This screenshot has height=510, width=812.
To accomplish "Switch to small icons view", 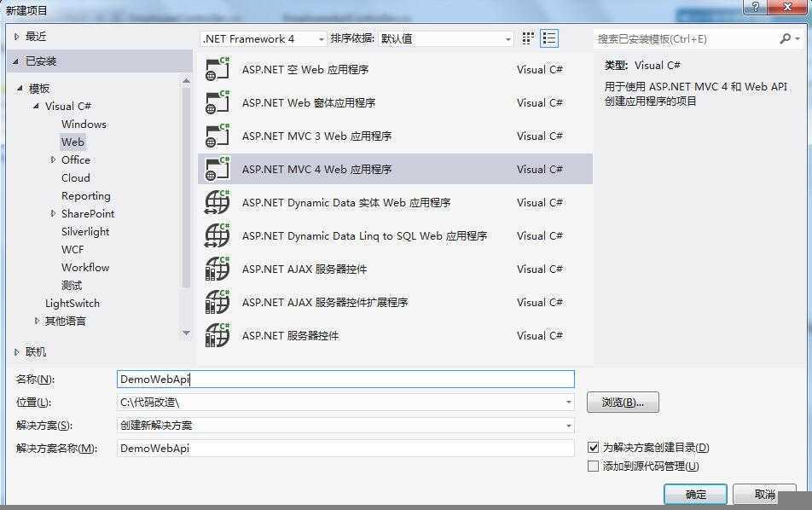I will pyautogui.click(x=528, y=39).
